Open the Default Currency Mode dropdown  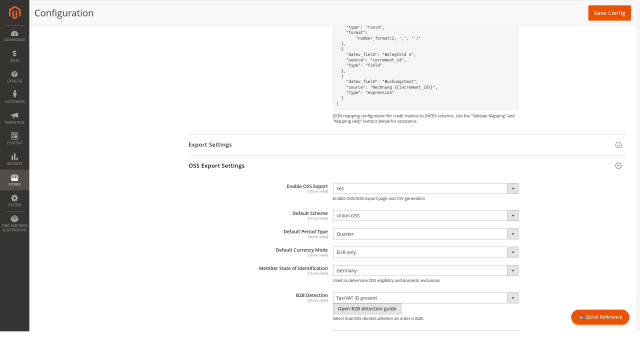coord(426,252)
